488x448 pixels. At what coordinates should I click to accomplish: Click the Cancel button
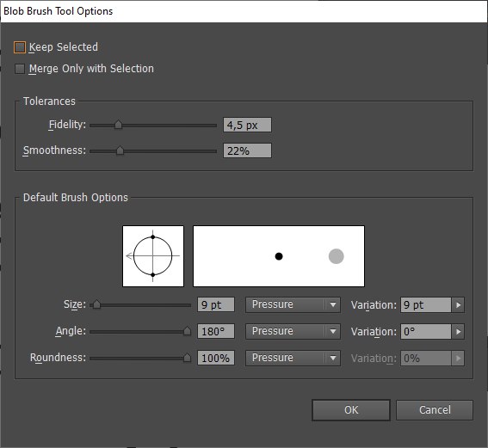point(435,410)
